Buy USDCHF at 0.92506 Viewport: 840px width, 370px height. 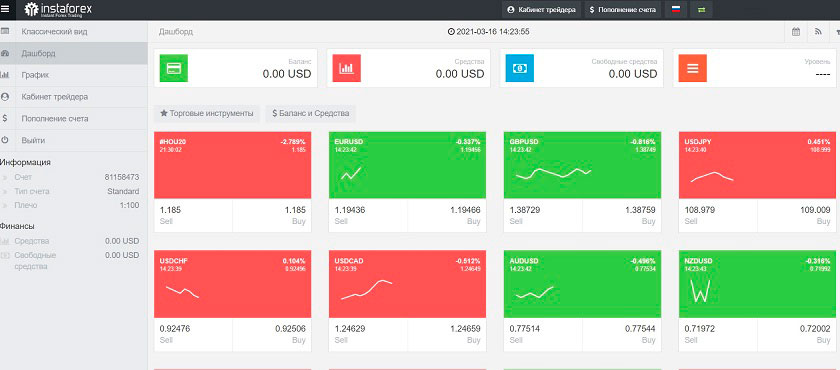tap(272, 335)
